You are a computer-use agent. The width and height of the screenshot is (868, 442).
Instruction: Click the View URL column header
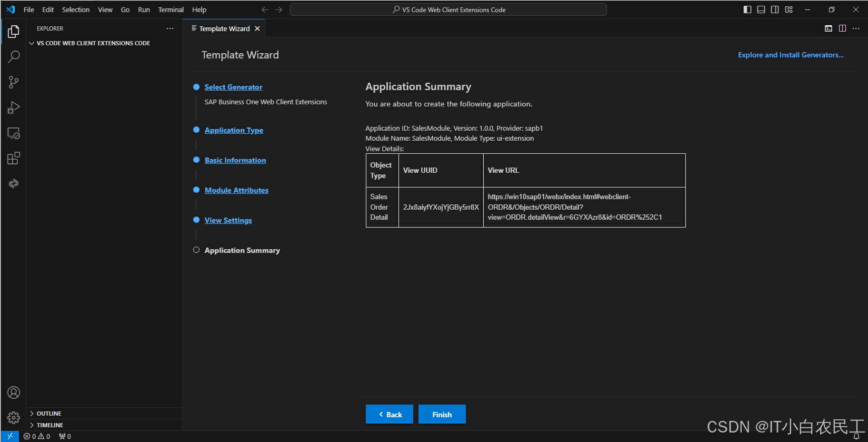pyautogui.click(x=584, y=170)
